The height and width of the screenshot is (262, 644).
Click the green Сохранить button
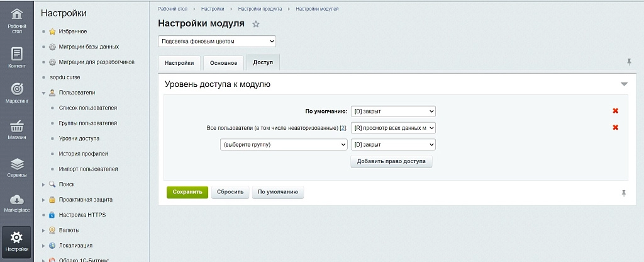187,192
